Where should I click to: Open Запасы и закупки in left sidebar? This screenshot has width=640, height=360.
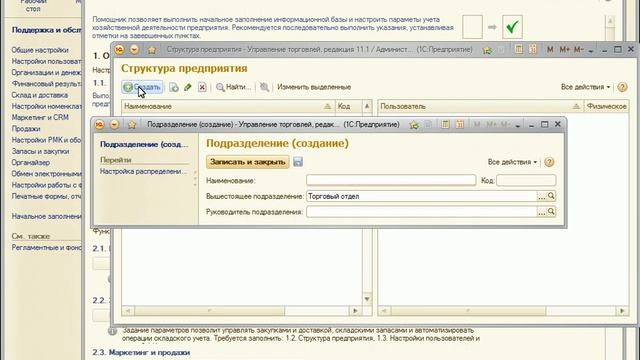click(40, 151)
